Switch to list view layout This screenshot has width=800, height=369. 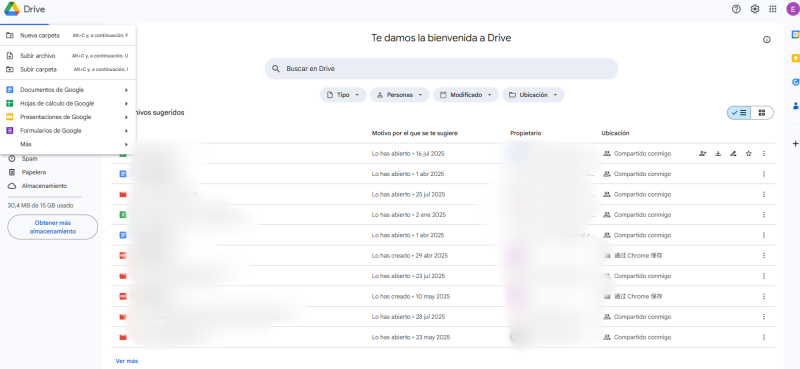pyautogui.click(x=739, y=113)
